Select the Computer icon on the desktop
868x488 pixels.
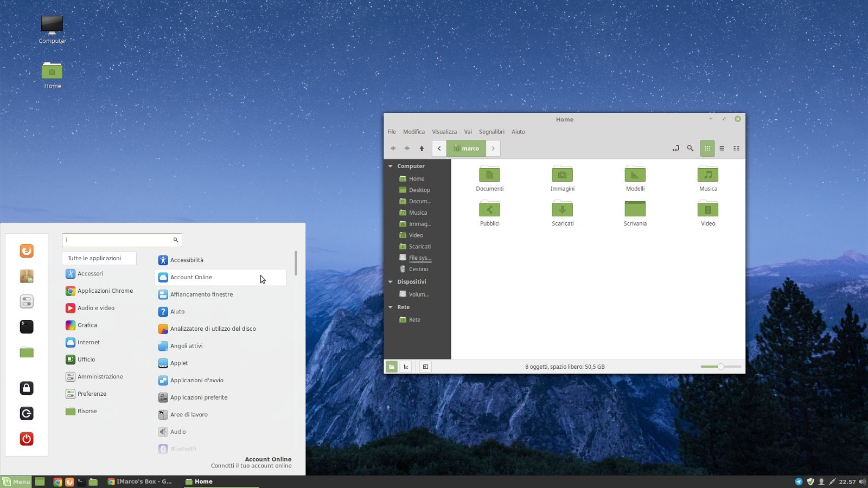(x=52, y=29)
